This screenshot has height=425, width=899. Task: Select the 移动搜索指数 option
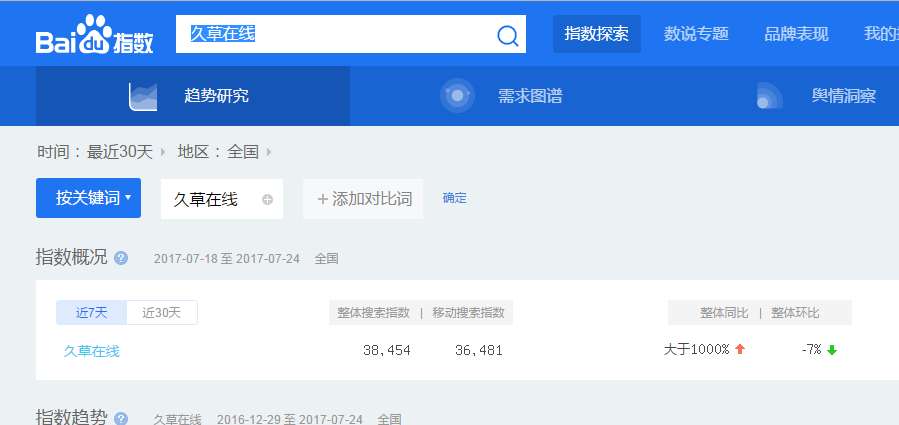(x=468, y=313)
